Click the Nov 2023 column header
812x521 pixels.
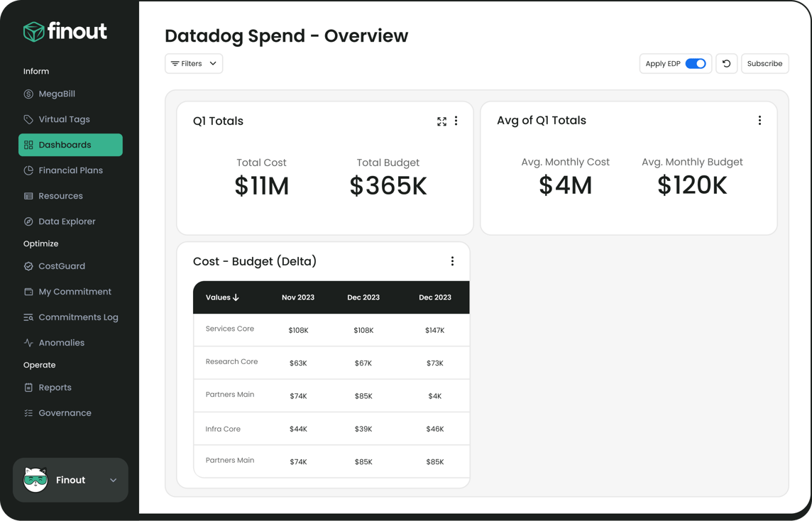pyautogui.click(x=298, y=297)
